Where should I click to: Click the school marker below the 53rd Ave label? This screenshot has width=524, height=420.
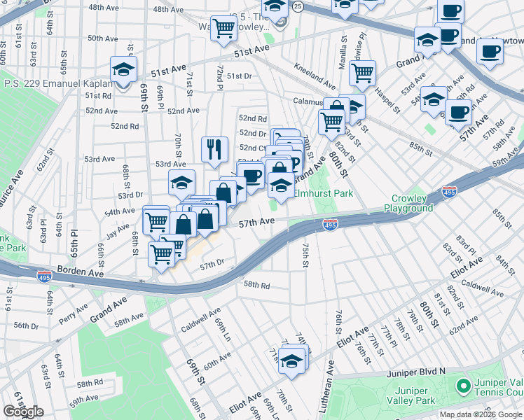(181, 183)
